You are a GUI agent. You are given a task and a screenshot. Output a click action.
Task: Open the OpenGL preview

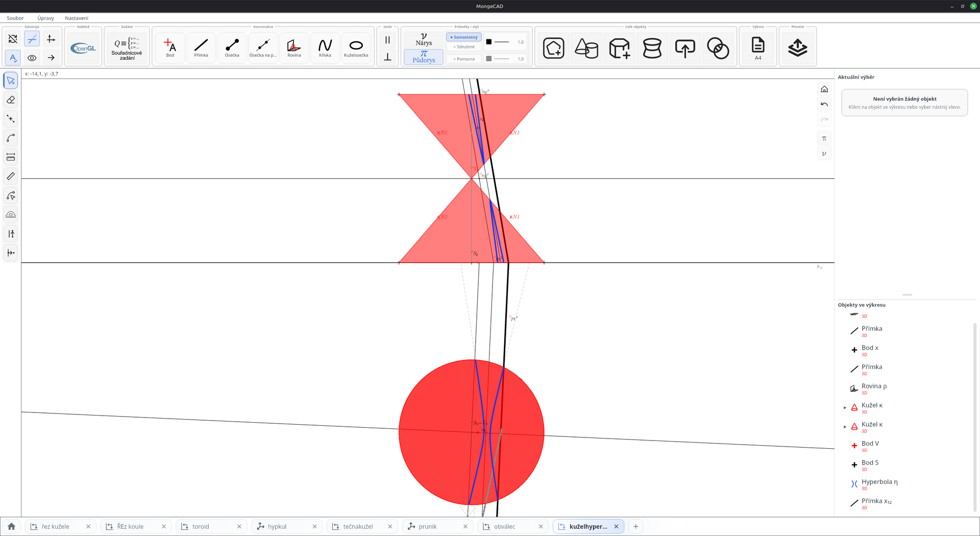[83, 48]
